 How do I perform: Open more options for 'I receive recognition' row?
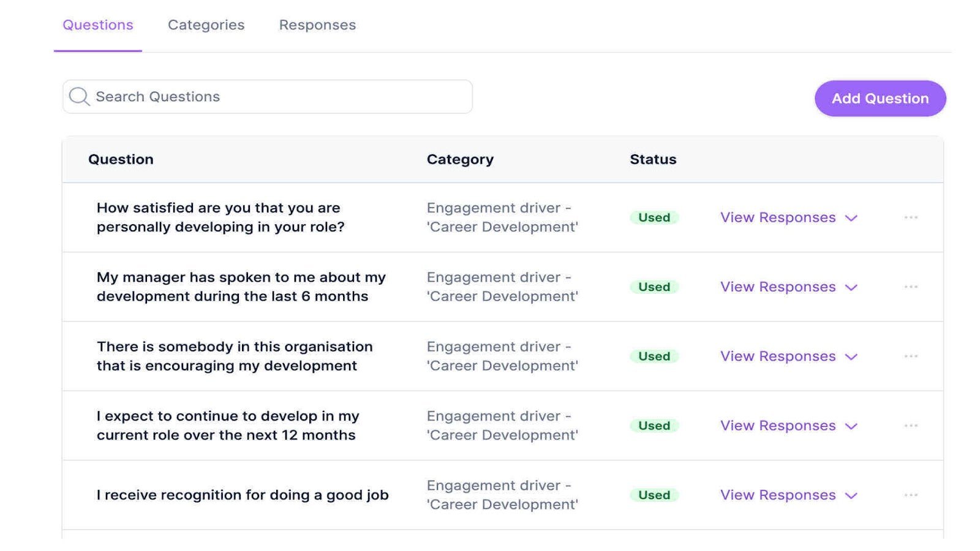point(911,495)
